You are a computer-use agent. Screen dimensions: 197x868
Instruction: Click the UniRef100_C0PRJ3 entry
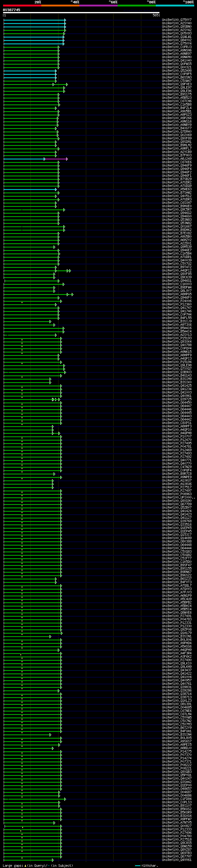tap(177, 47)
